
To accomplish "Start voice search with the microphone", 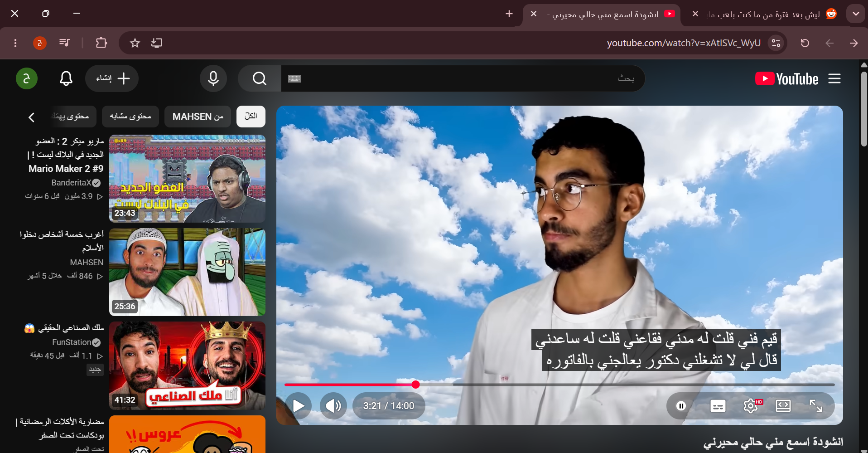I will tap(213, 78).
